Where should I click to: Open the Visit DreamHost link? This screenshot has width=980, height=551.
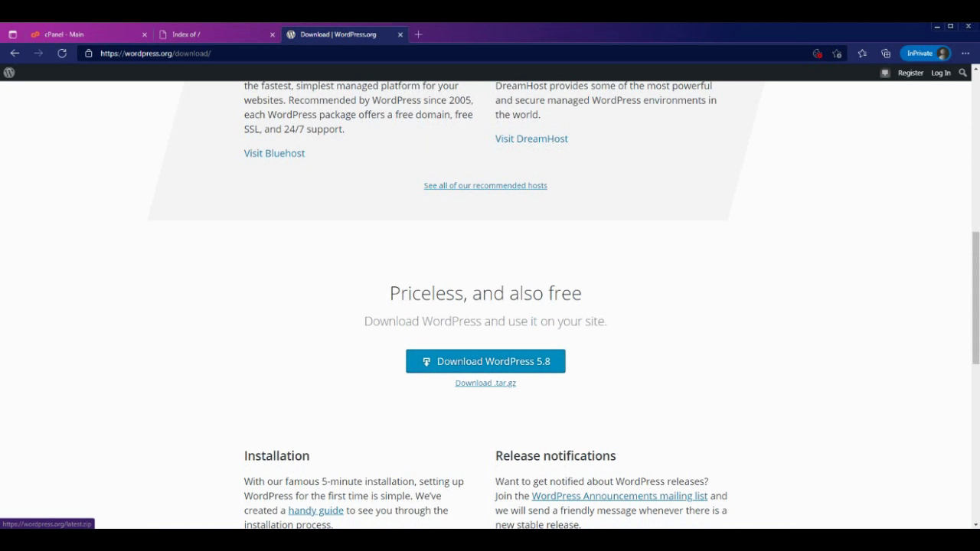(531, 139)
